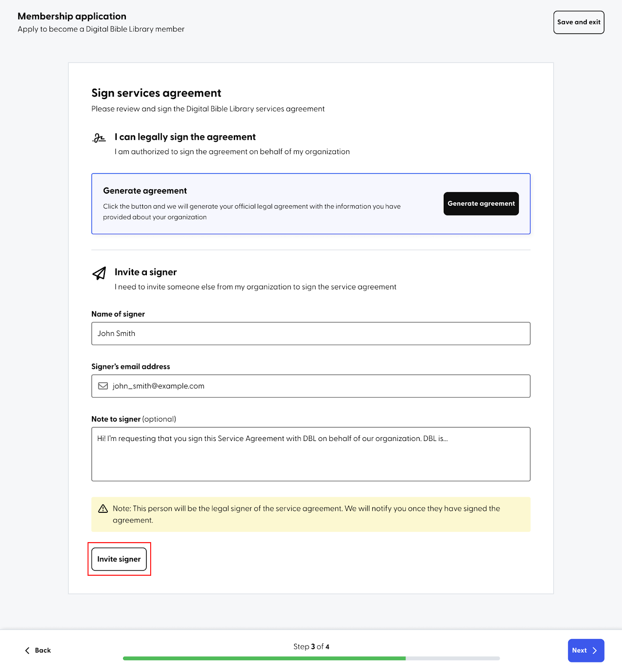Click the warning triangle icon in note
The width and height of the screenshot is (622, 672).
click(103, 509)
